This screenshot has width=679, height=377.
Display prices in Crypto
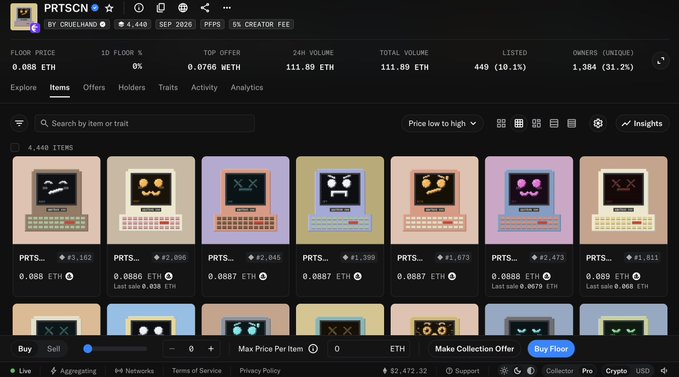tap(616, 371)
